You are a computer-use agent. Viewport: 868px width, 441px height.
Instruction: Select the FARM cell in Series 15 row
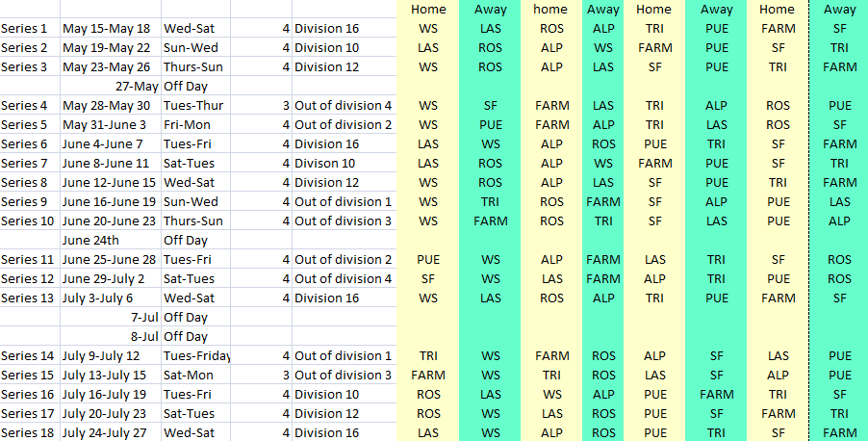[x=428, y=376]
